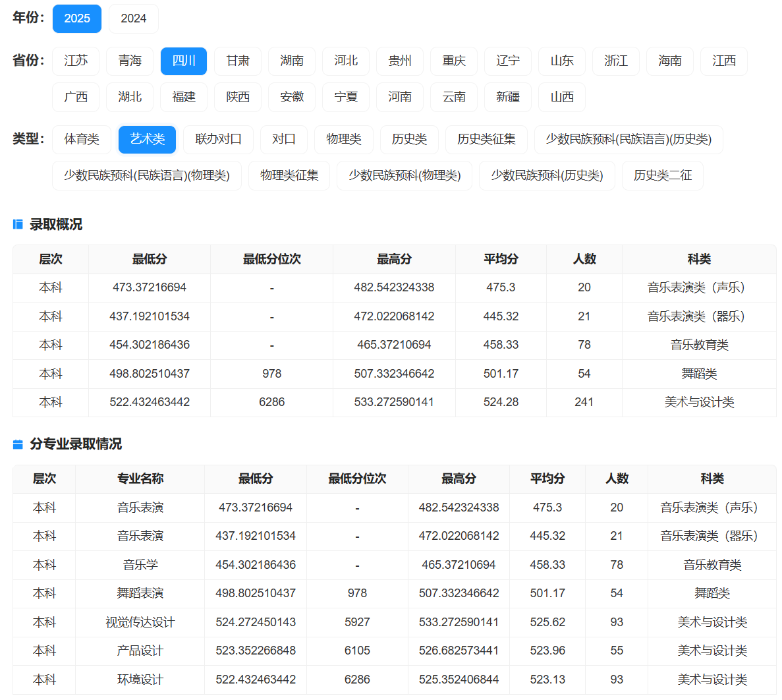Image resolution: width=782 pixels, height=700 pixels.
Task: Select 浙江 province
Action: click(x=616, y=61)
